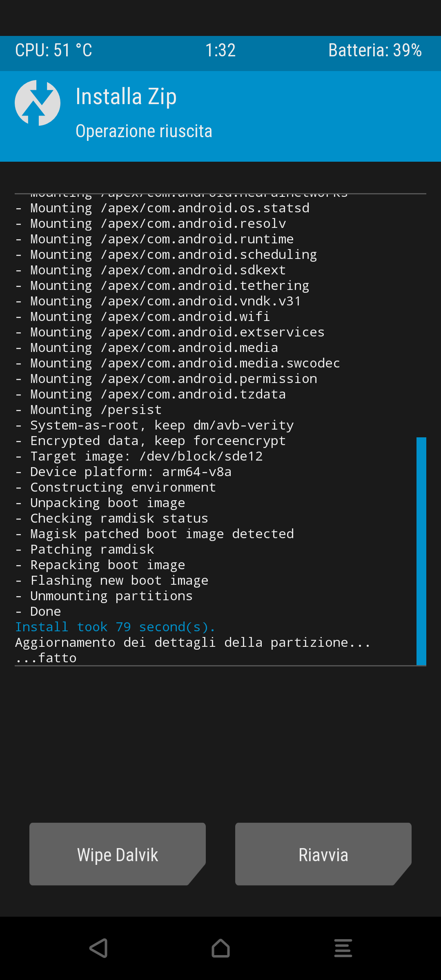Tap the Riavvia reboot button

click(x=323, y=854)
